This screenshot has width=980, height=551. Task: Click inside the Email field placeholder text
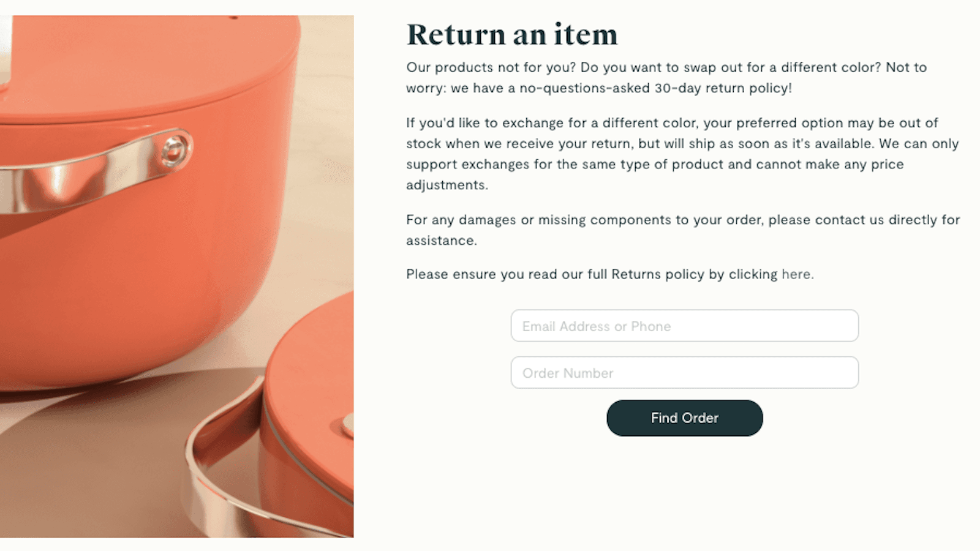[595, 326]
